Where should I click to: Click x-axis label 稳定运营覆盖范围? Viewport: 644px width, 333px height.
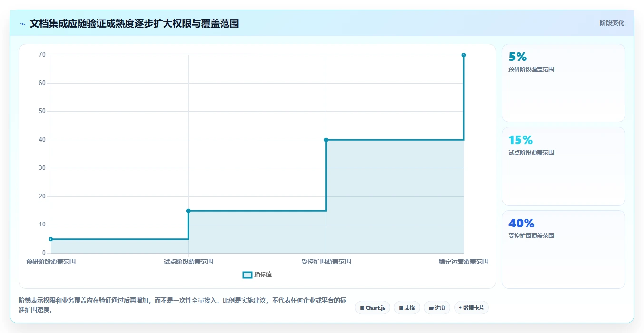click(x=464, y=262)
